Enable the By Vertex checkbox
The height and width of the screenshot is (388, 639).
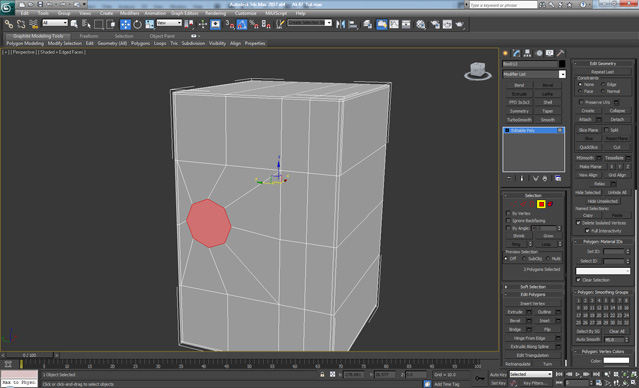coord(508,213)
